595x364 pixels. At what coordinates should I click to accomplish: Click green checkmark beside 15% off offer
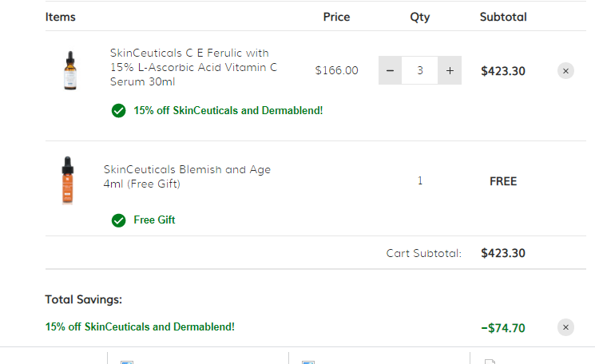[118, 111]
